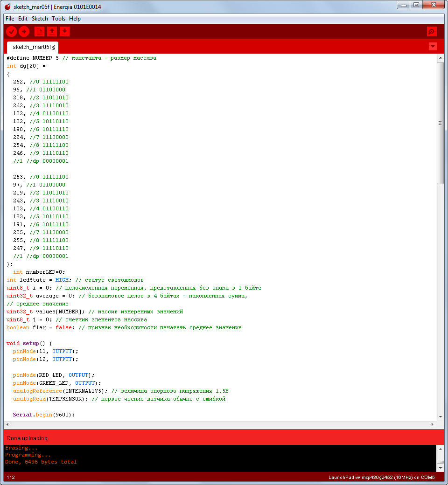Click the 'pinMode(GREEN_LED, OUTPUT);' line
Image resolution: width=448 pixels, height=485 pixels.
point(57,383)
